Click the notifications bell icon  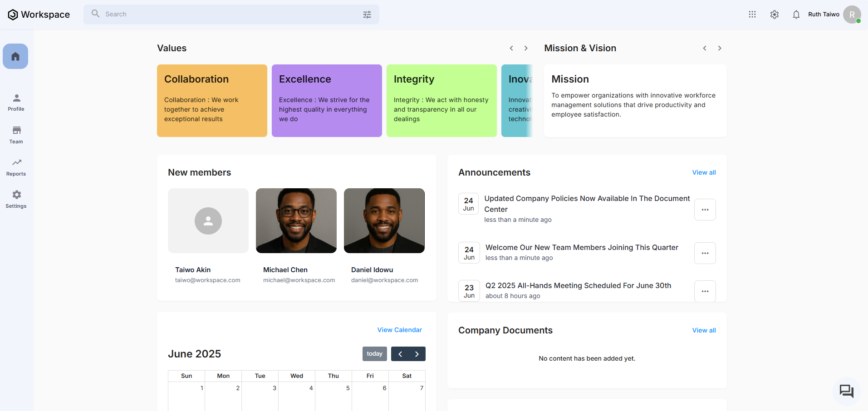pos(796,15)
